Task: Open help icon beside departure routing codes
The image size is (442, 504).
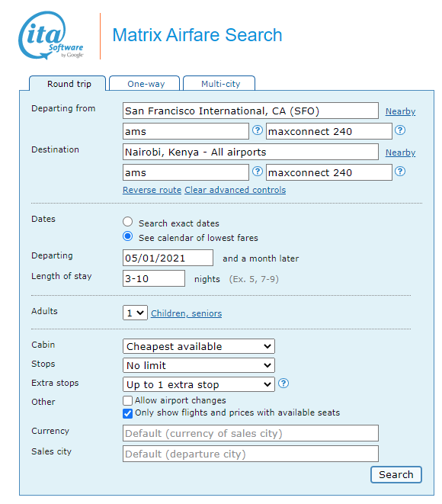Action: coord(258,130)
